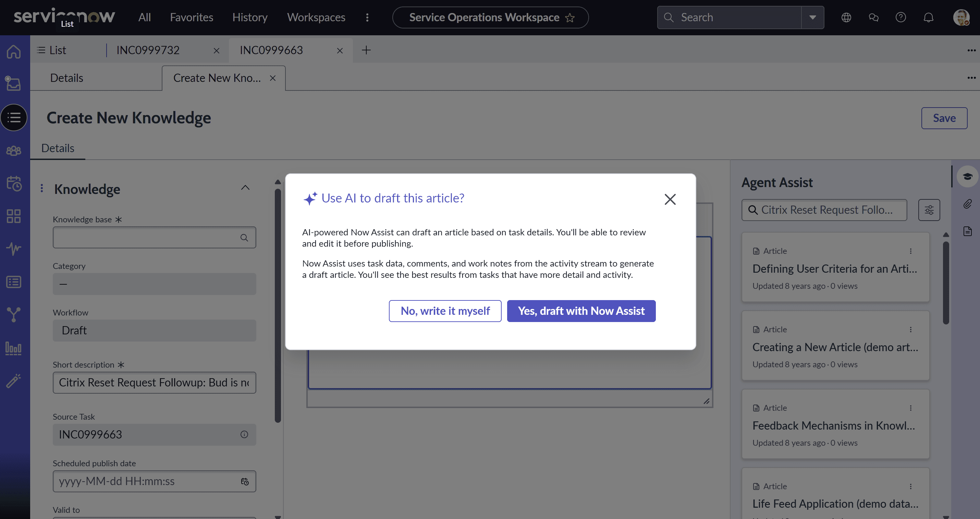Click the globe icon in header
The image size is (980, 519).
click(846, 17)
